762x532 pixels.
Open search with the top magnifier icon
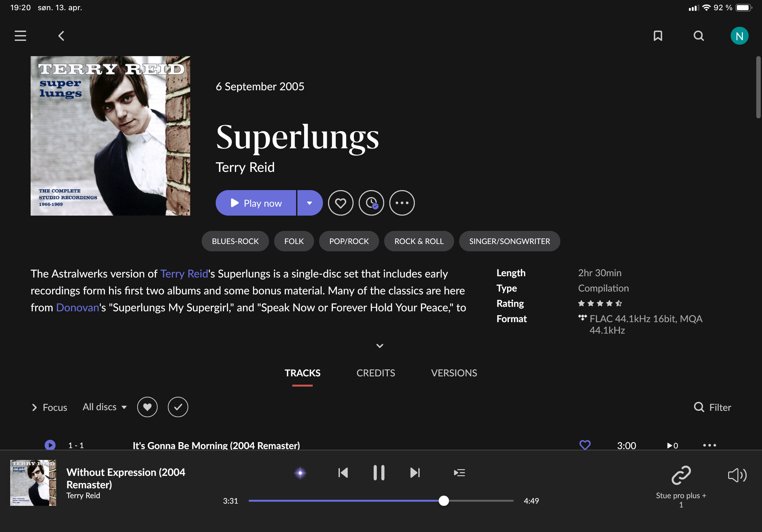[698, 36]
